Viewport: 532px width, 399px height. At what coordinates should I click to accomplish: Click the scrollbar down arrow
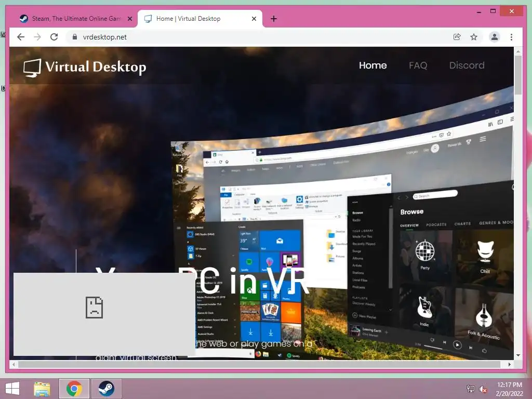(518, 355)
